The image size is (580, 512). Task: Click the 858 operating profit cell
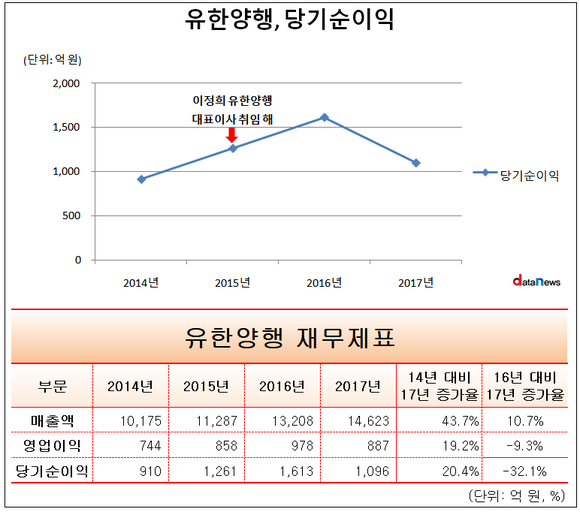(x=227, y=446)
